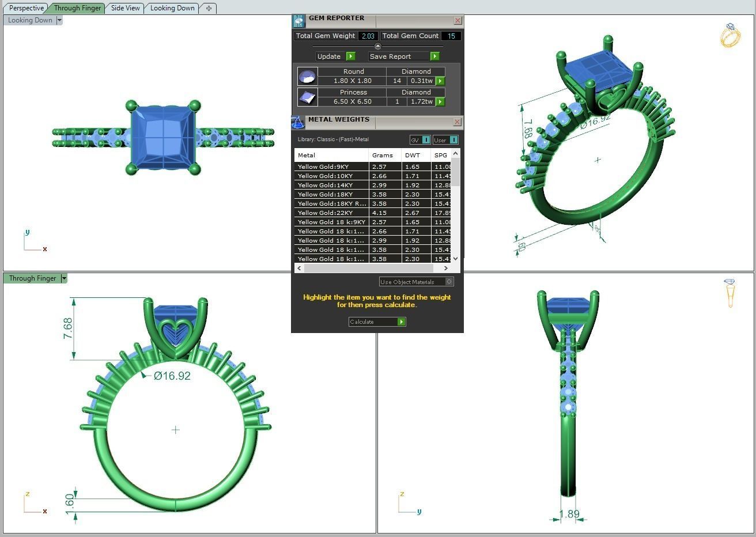Click the 1.72tw weight cell
Image resolution: width=756 pixels, height=537 pixels.
421,101
